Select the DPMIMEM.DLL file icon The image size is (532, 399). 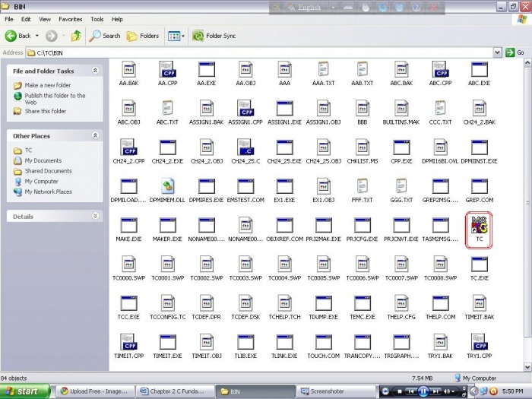click(167, 185)
